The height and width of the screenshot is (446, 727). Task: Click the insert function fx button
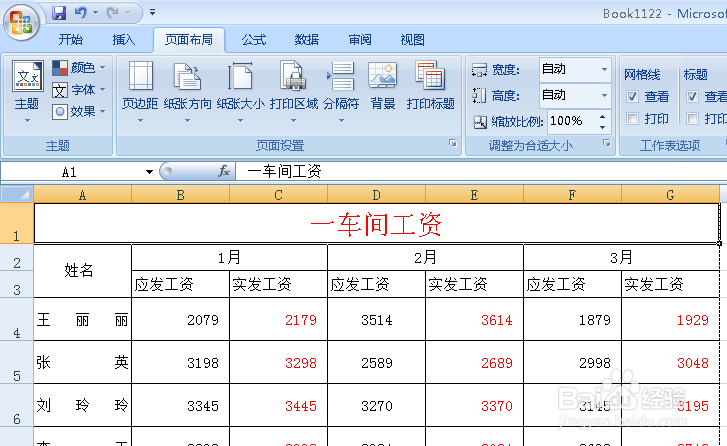224,172
